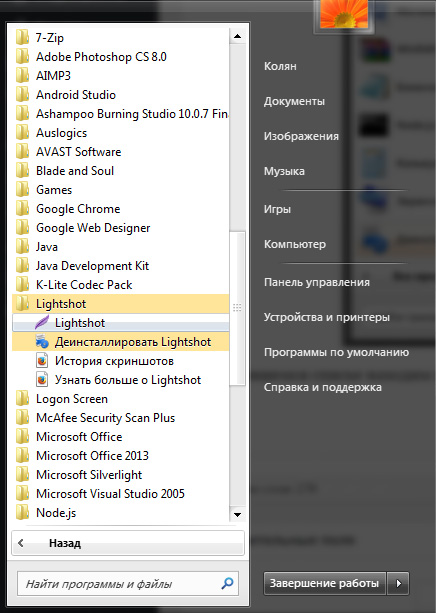
Task: Click the Firefox icon beside Узнать больше о Lightshot
Action: tap(42, 380)
